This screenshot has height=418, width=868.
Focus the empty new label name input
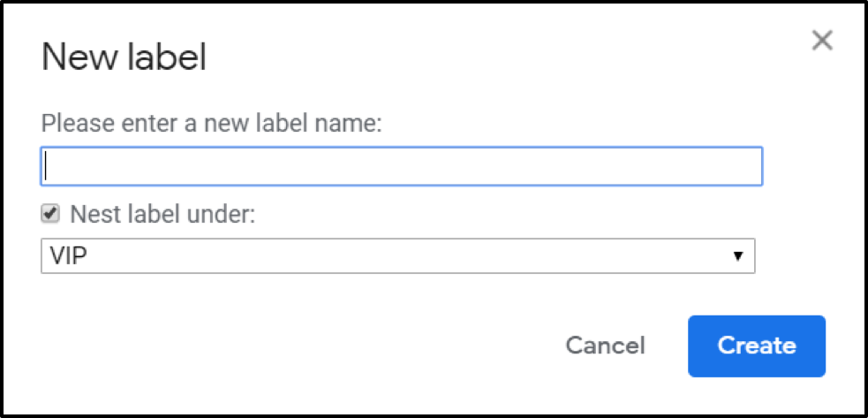(x=402, y=166)
